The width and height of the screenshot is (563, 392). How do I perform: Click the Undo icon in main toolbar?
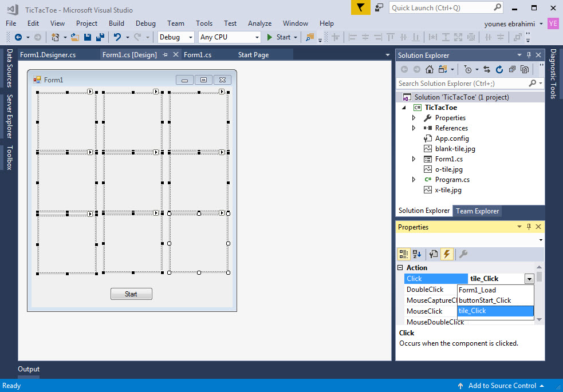[116, 36]
